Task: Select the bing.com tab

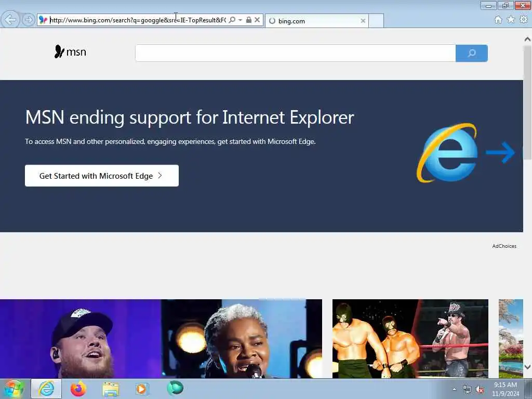Action: point(316,21)
